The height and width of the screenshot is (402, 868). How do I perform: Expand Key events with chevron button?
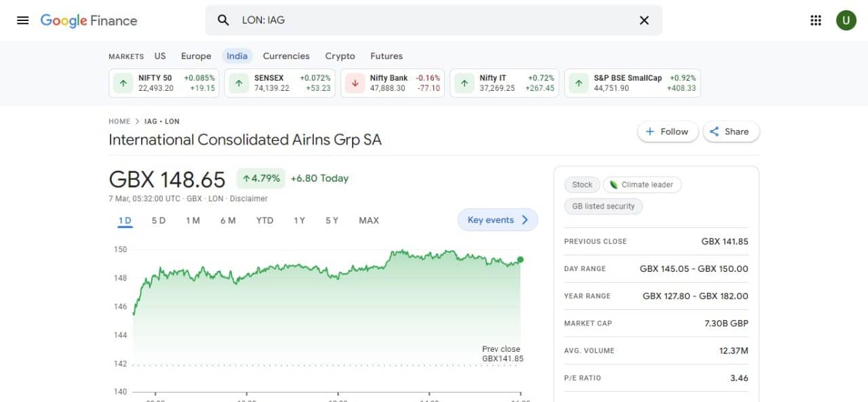tap(498, 220)
